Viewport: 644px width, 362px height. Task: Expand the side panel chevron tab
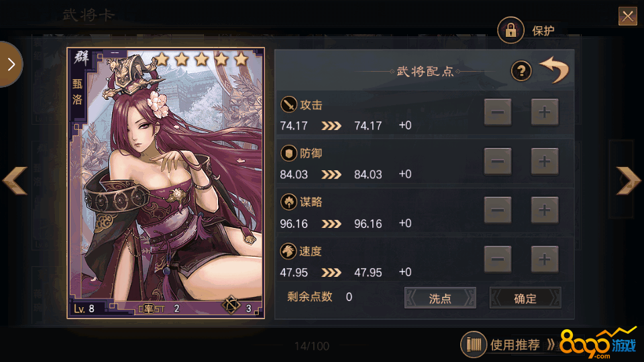11,64
